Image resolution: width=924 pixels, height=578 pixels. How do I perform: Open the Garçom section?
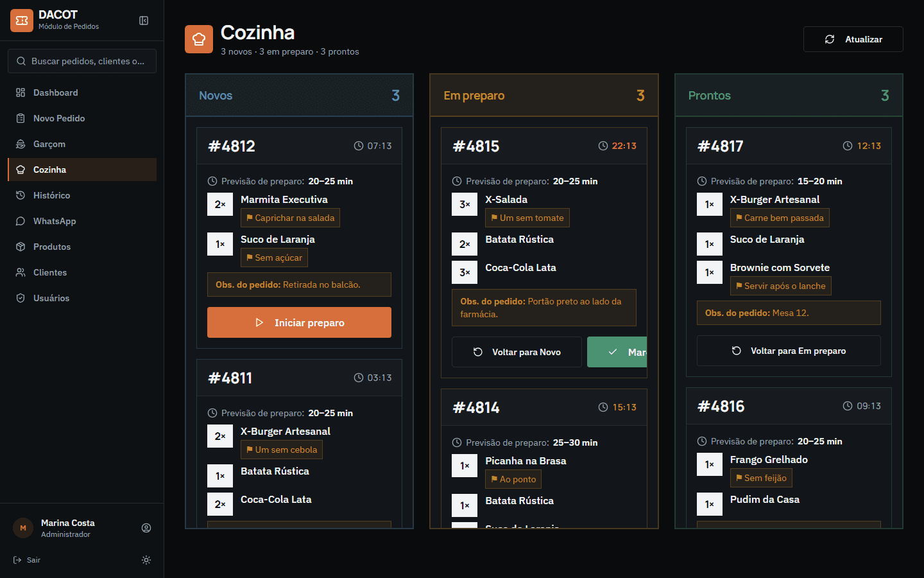click(x=82, y=144)
